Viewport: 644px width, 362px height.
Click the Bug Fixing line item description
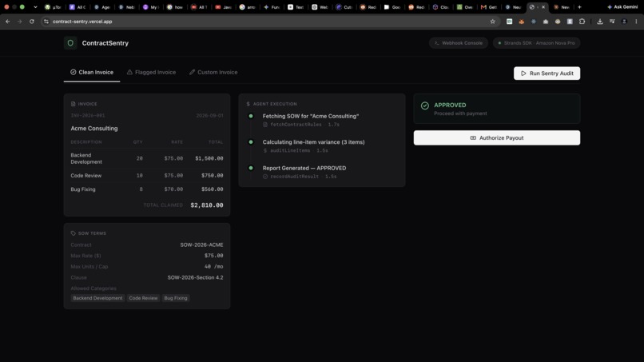tap(83, 189)
